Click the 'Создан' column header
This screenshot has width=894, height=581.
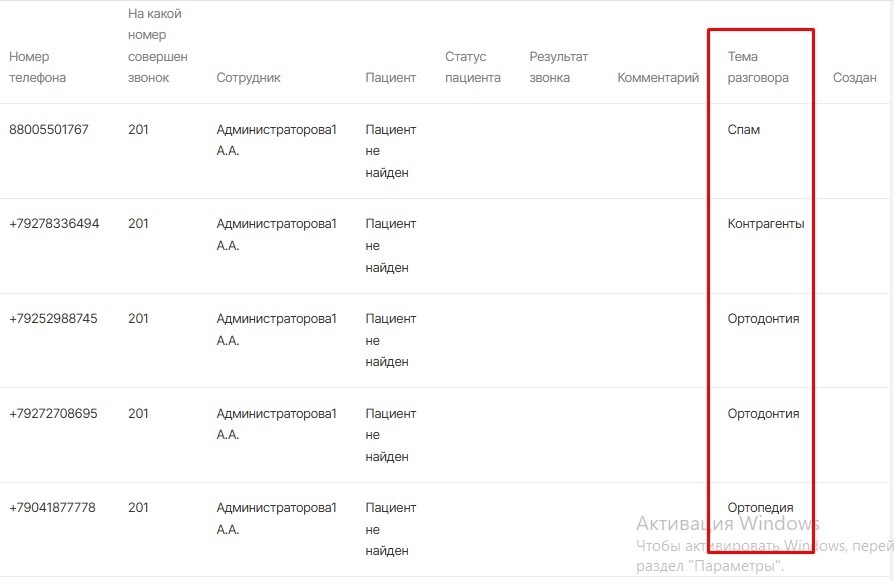(854, 78)
